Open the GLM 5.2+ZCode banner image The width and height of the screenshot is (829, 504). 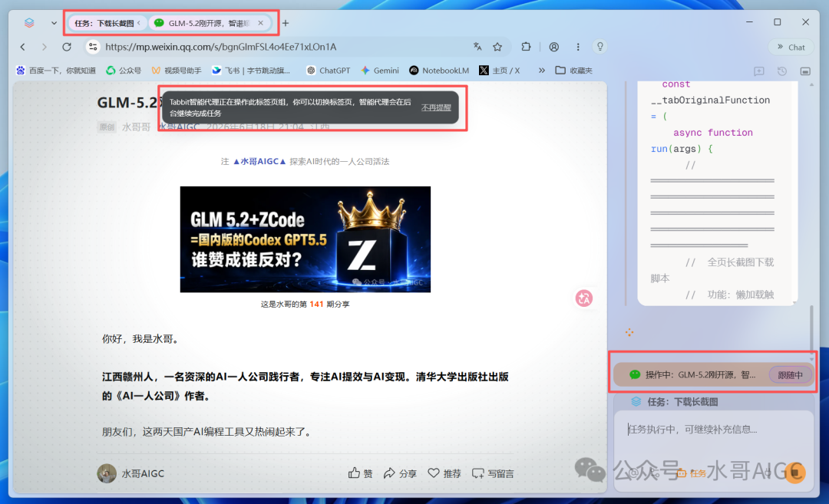(x=305, y=239)
